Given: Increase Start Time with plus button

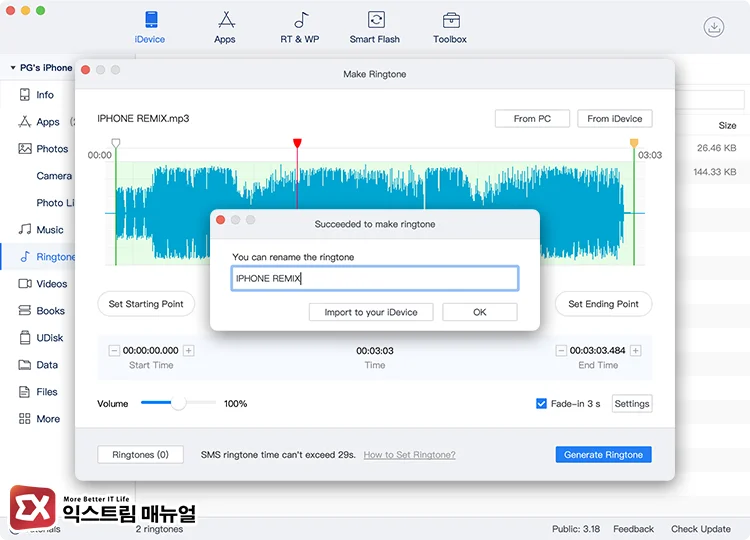Looking at the screenshot, I should pos(189,351).
